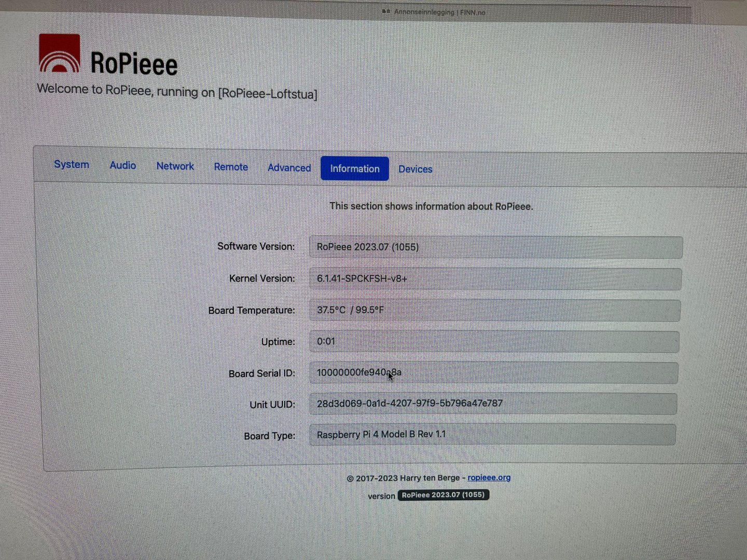Follow the ropieee.org link

[489, 478]
